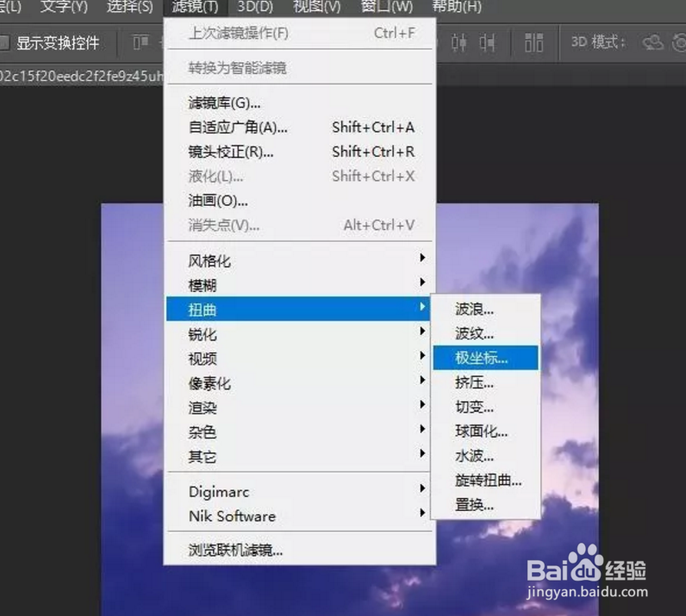The width and height of the screenshot is (686, 616).
Task: Select 切变... distort filter
Action: (x=485, y=407)
